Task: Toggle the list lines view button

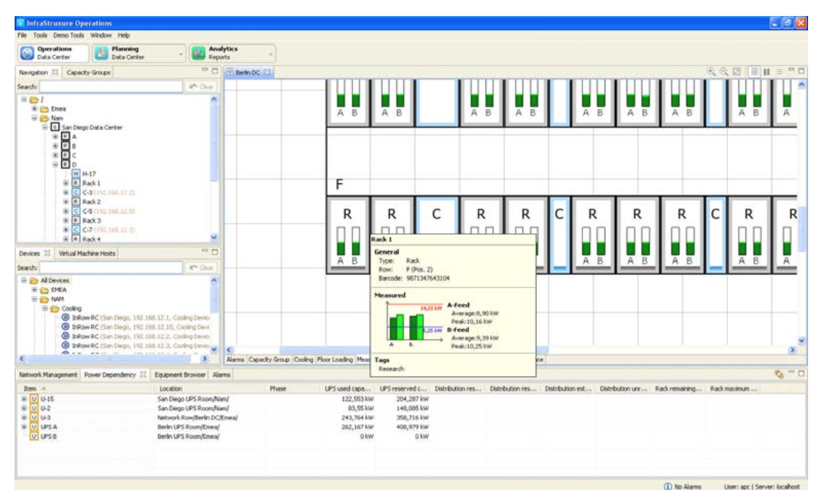Action: point(779,72)
